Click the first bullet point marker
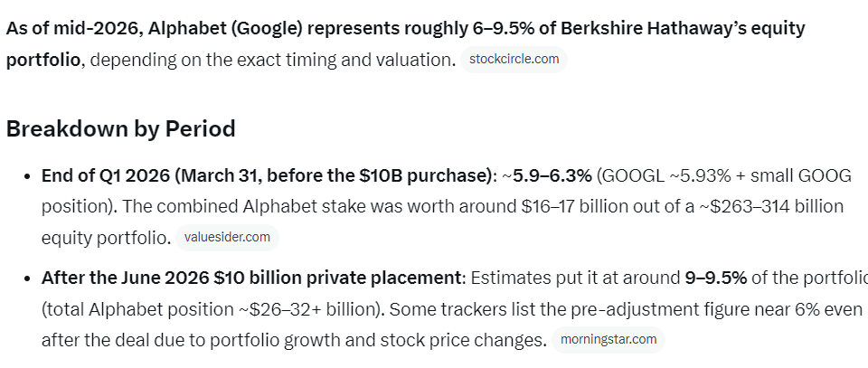Screen dimensions: 868x368 point(28,176)
